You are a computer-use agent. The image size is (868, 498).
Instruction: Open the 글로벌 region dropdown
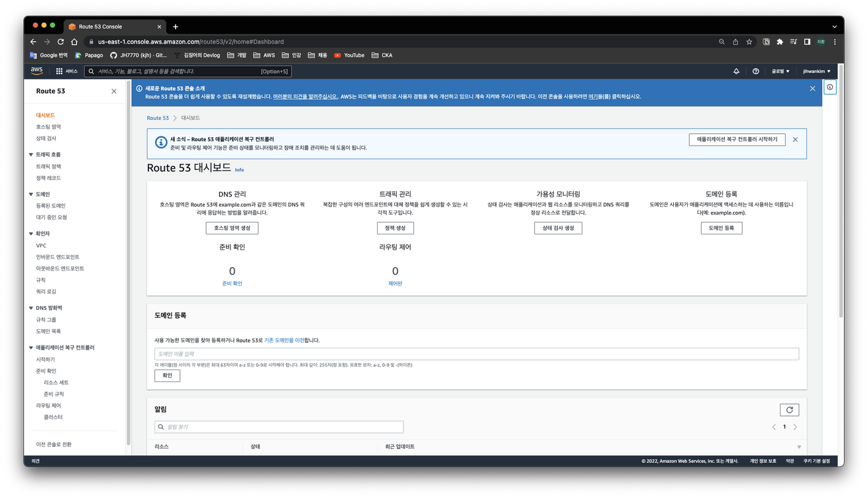(x=780, y=71)
